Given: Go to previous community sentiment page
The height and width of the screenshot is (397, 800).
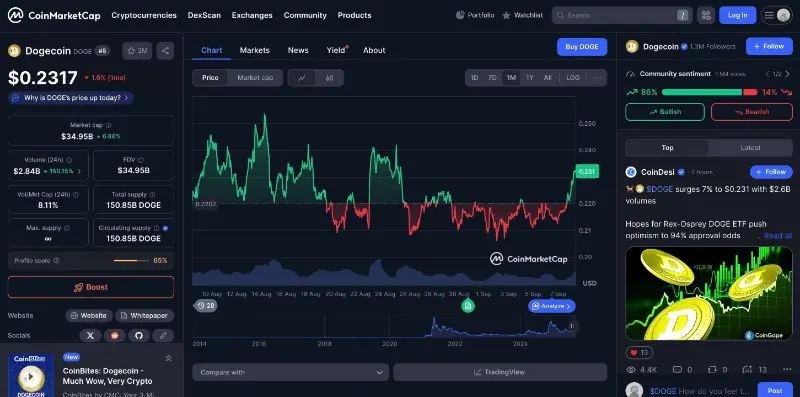Looking at the screenshot, I should [x=767, y=74].
